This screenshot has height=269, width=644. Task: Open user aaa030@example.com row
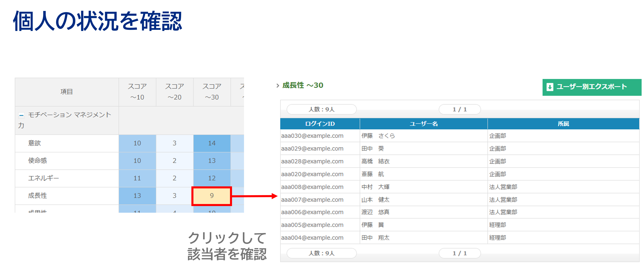coord(460,136)
